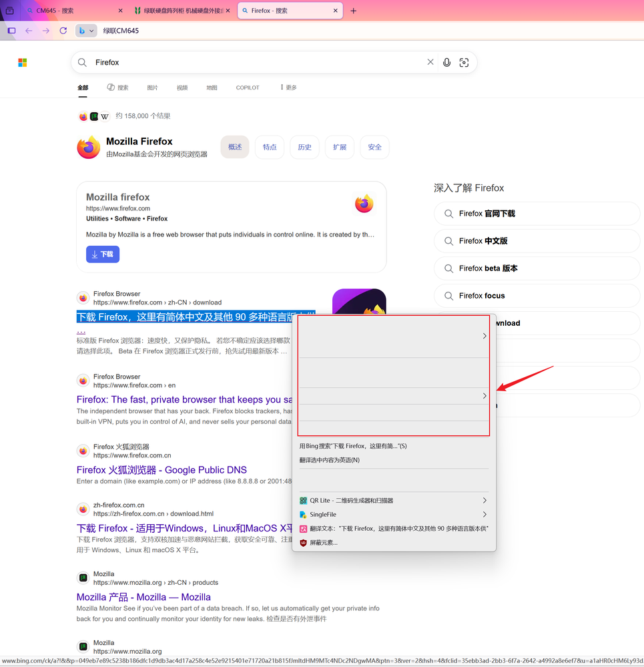Search related term Firefox 中文版
The image size is (644, 667).
tap(537, 241)
